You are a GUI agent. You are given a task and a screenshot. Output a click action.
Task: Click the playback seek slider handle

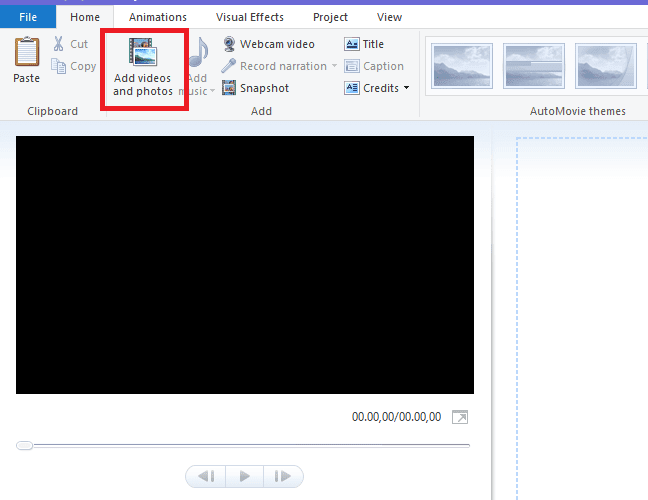click(24, 445)
